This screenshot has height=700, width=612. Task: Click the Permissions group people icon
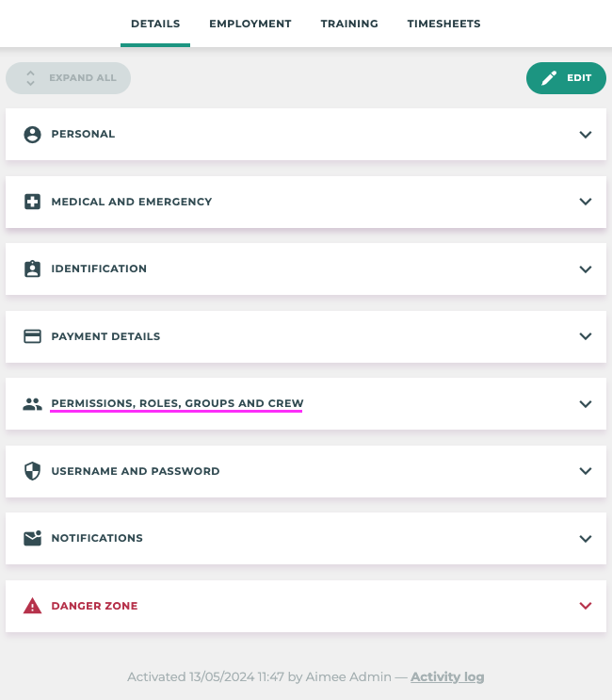coord(33,404)
